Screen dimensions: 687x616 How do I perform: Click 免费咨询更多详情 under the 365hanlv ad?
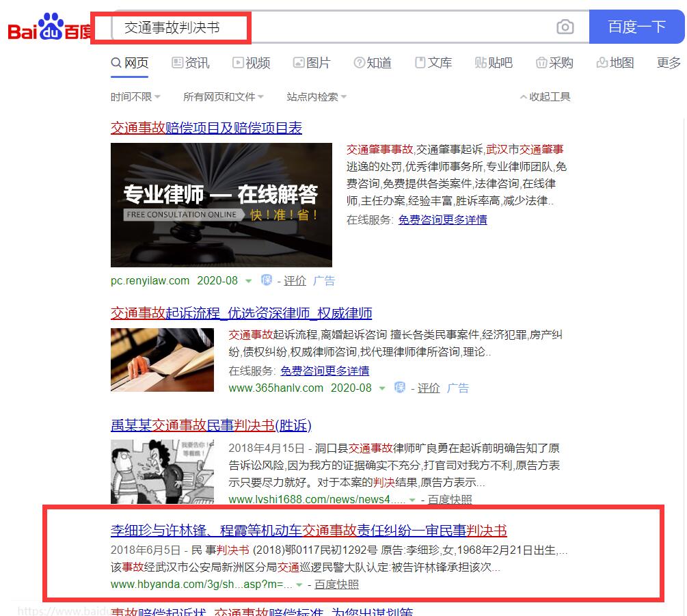[325, 371]
